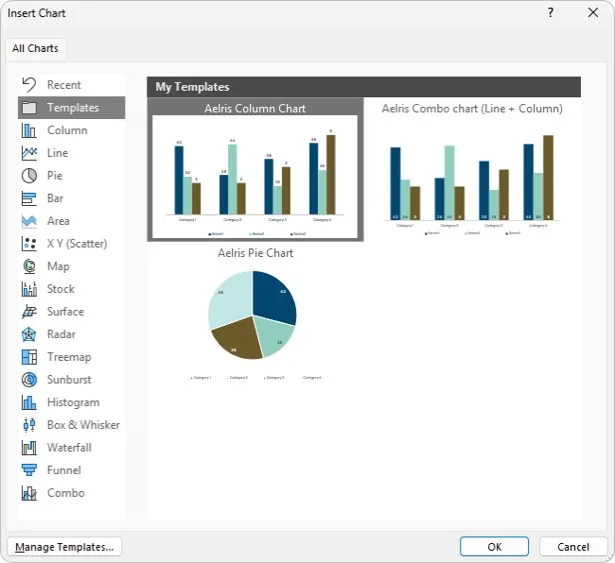Choose the Treemap icon
Image resolution: width=615 pixels, height=563 pixels.
(29, 357)
